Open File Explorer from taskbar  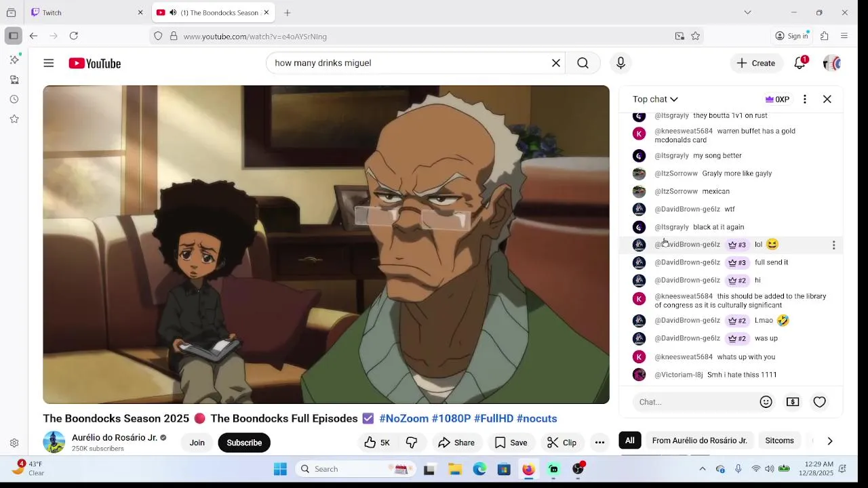pyautogui.click(x=455, y=469)
